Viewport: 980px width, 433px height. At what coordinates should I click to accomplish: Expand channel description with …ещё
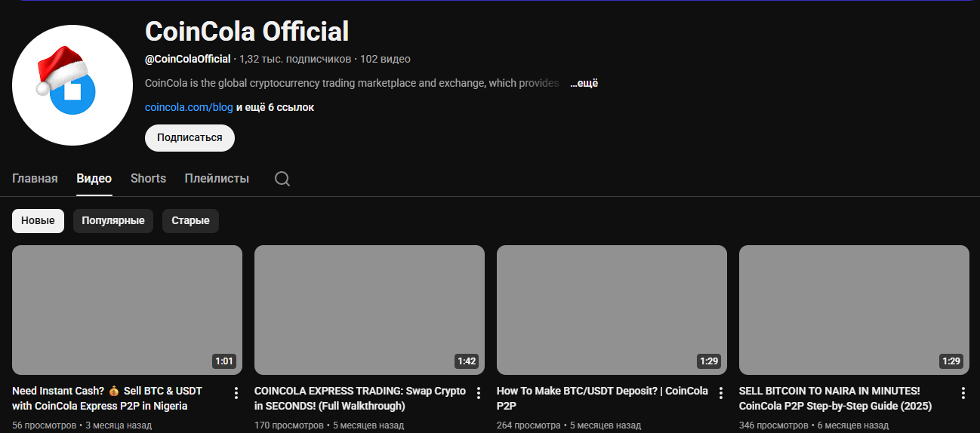[584, 84]
